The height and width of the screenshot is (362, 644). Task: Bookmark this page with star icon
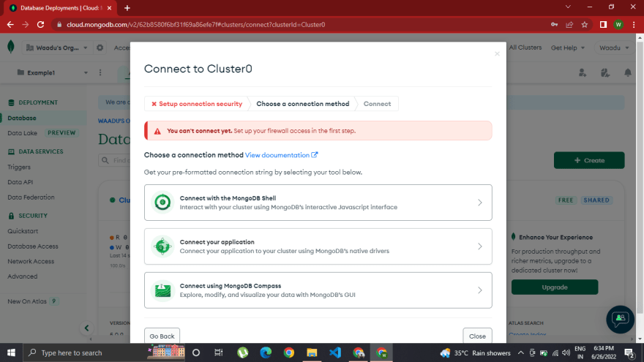click(x=585, y=25)
